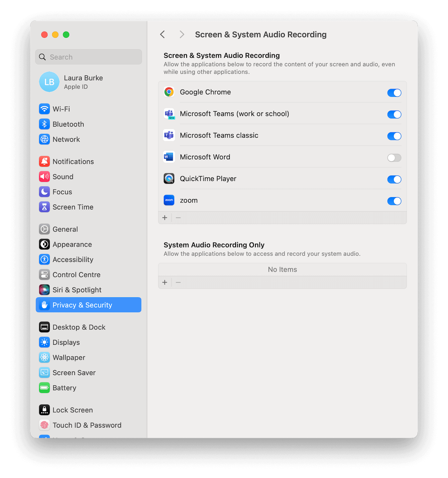
Task: Click the Network globe icon
Action: point(44,139)
